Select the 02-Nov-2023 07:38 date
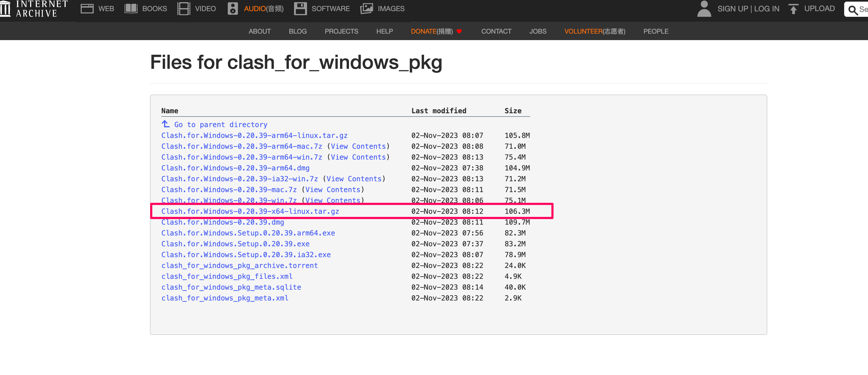868x375 pixels. tap(447, 168)
